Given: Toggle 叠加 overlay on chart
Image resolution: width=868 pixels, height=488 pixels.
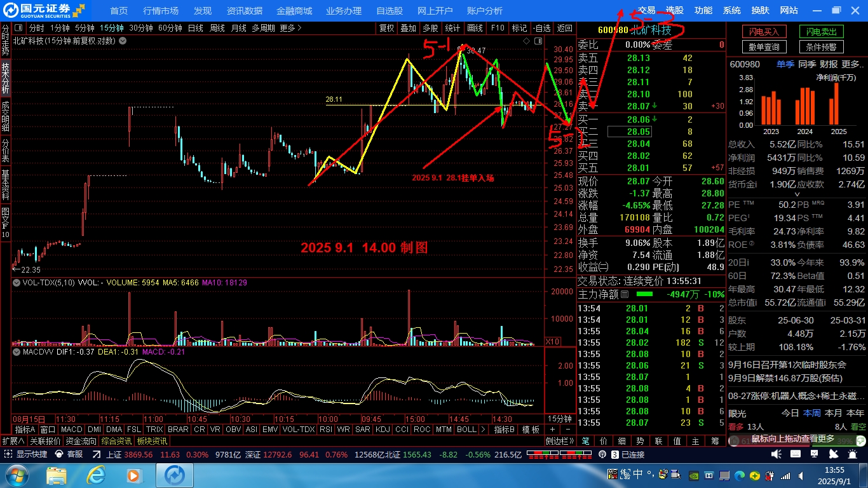Looking at the screenshot, I should click(x=408, y=28).
